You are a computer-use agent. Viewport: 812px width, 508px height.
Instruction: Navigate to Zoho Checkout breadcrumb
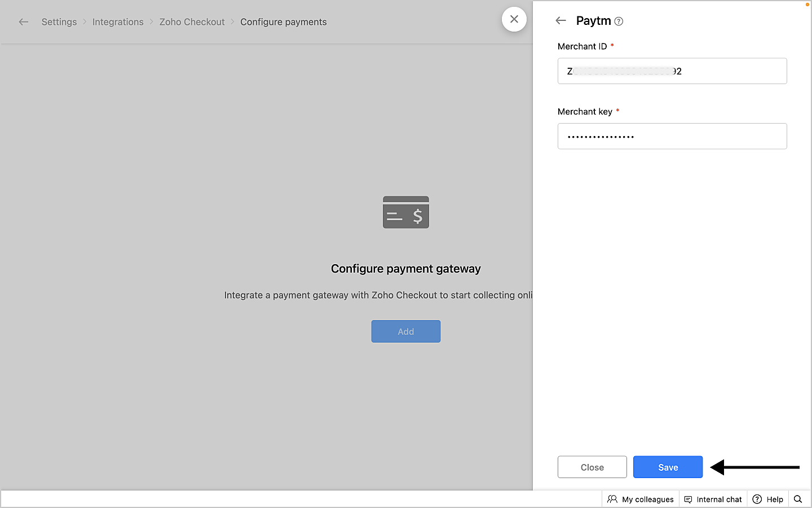click(x=192, y=22)
